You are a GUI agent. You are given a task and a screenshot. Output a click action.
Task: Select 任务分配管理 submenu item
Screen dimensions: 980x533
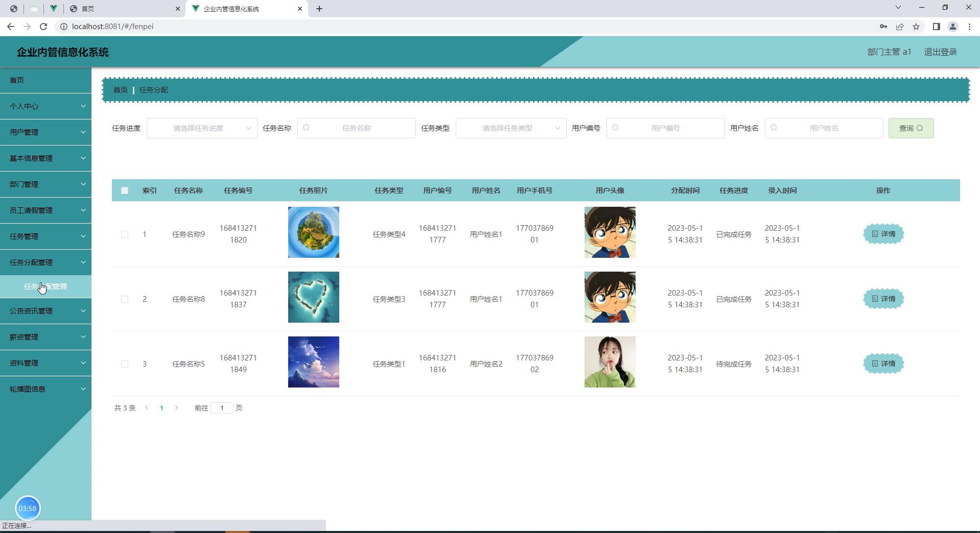pyautogui.click(x=45, y=286)
